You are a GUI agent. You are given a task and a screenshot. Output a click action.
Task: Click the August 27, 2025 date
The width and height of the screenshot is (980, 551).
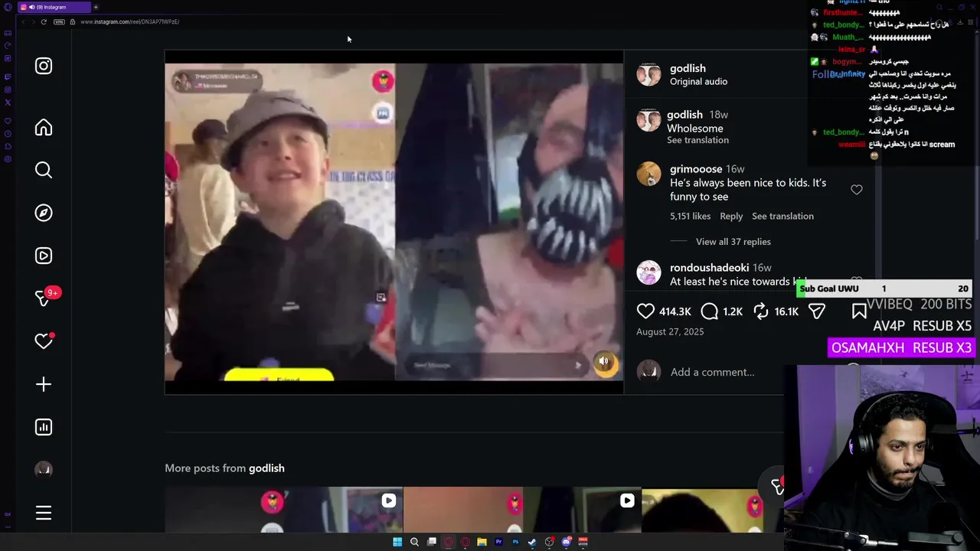(670, 331)
